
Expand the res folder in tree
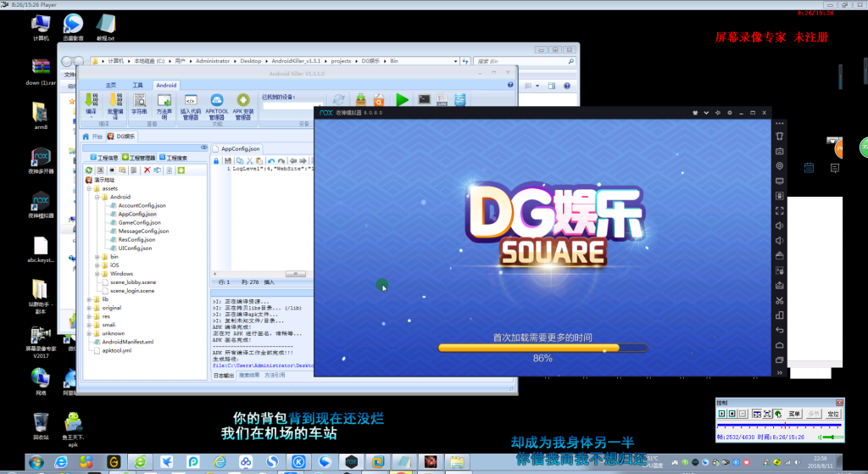(89, 317)
